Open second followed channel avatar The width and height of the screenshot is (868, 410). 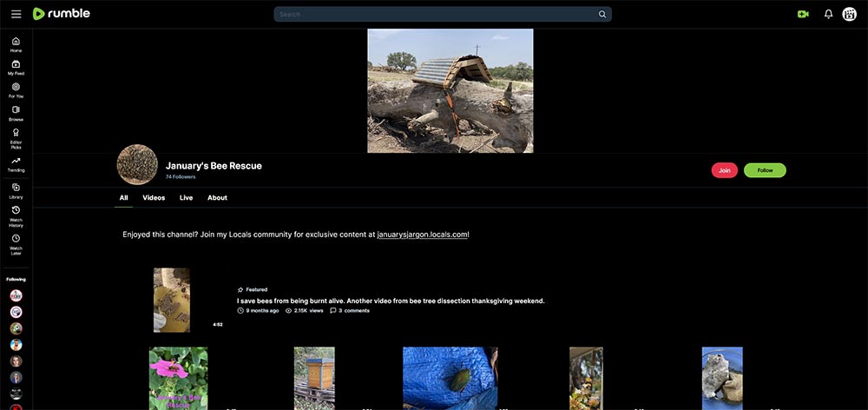click(16, 312)
